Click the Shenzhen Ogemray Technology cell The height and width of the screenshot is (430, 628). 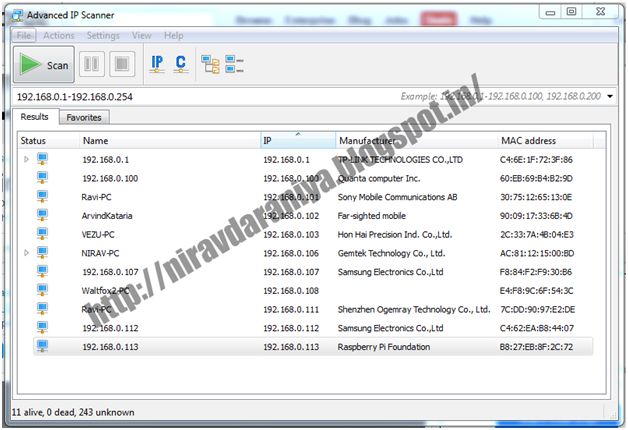point(414,309)
